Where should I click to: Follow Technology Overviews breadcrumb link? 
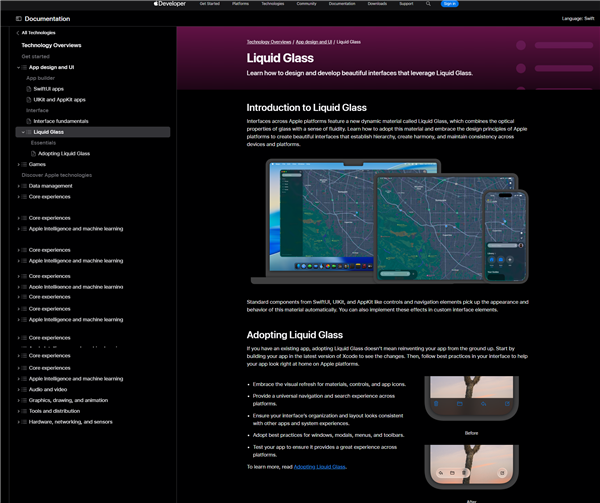pos(269,42)
